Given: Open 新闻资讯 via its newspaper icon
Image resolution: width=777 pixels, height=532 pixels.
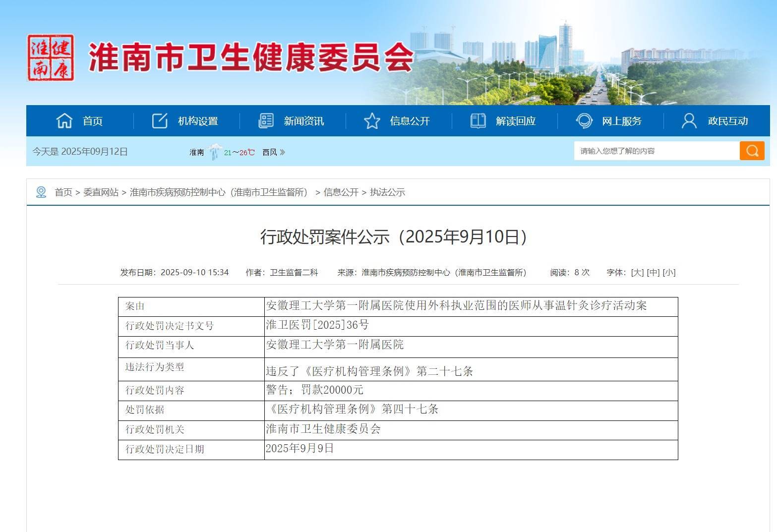Looking at the screenshot, I should [x=266, y=120].
